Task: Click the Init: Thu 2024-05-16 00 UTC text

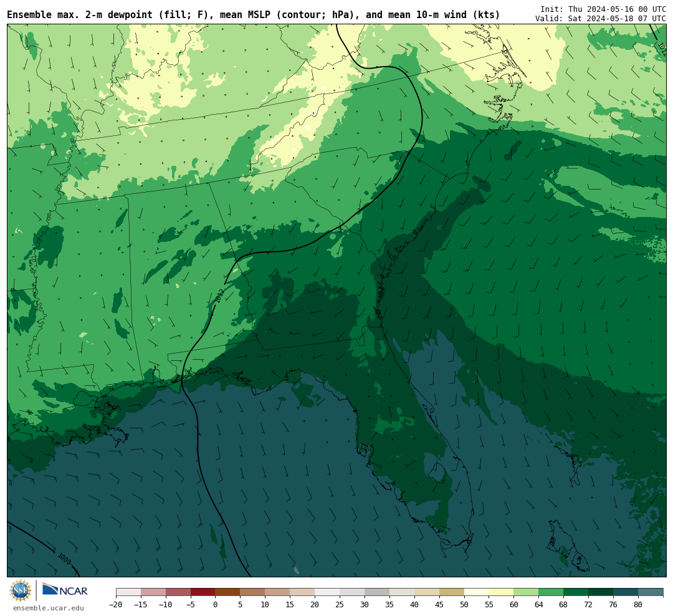Action: coord(603,9)
